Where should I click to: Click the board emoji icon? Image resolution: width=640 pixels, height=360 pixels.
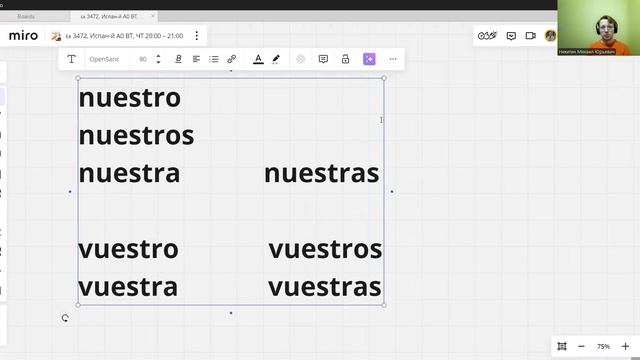click(x=56, y=36)
